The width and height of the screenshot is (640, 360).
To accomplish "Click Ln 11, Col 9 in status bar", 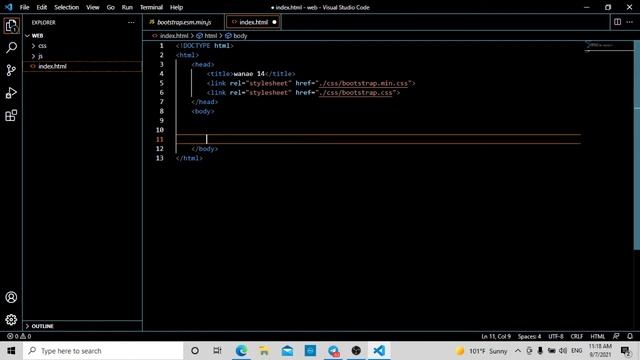I will point(496,336).
